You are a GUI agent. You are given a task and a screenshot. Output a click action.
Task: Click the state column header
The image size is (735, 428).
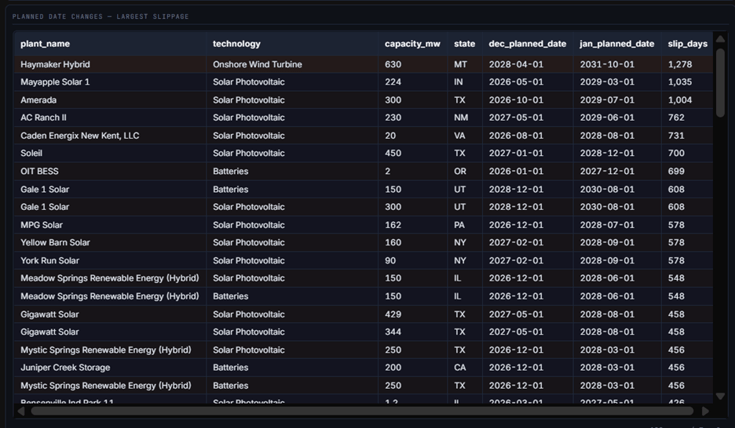coord(464,44)
